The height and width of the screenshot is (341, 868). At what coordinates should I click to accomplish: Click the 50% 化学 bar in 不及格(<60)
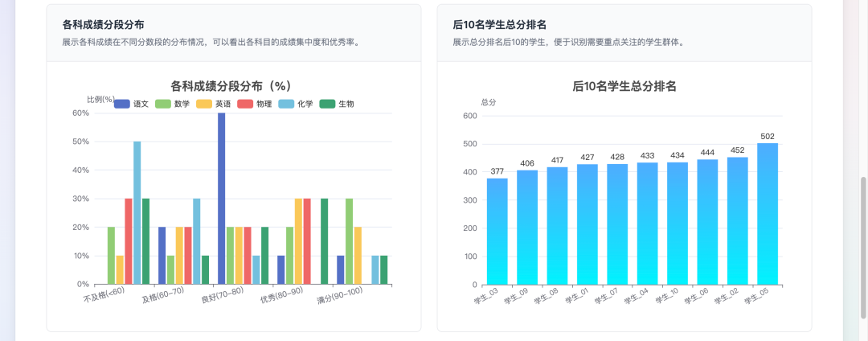click(137, 213)
